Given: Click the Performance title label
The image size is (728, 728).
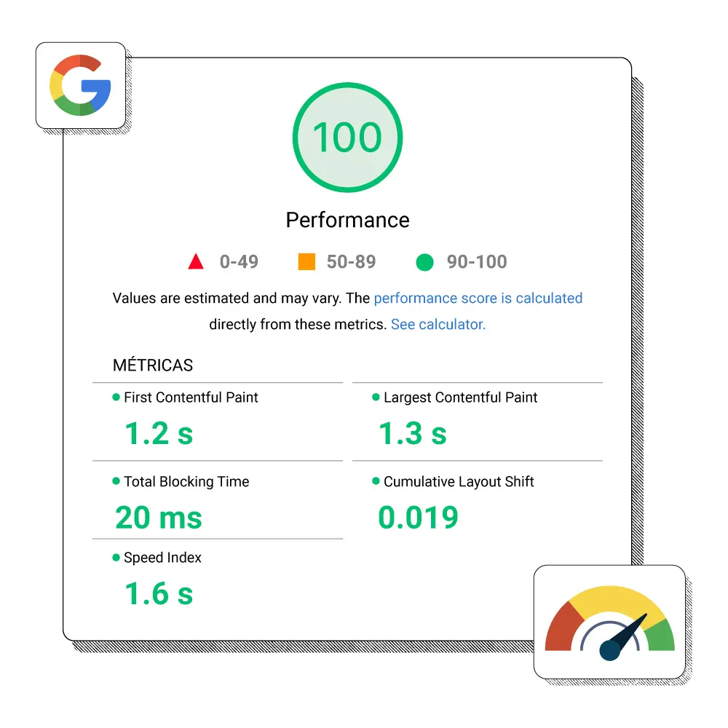Looking at the screenshot, I should [347, 220].
